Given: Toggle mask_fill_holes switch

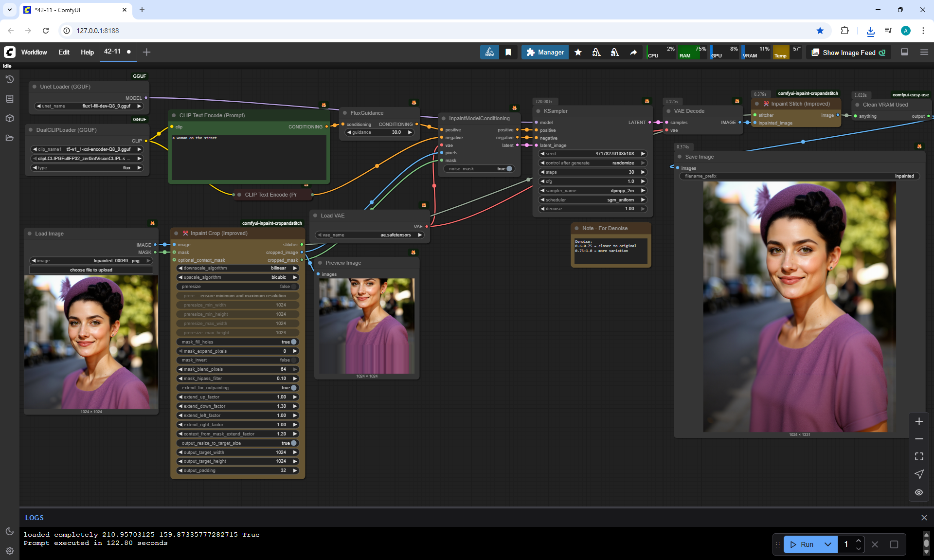Looking at the screenshot, I should pos(293,342).
